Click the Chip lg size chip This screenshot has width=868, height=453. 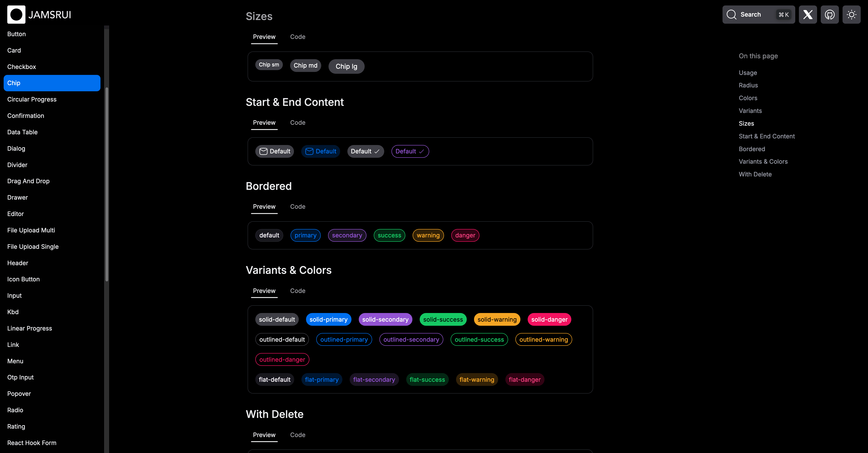coord(346,66)
